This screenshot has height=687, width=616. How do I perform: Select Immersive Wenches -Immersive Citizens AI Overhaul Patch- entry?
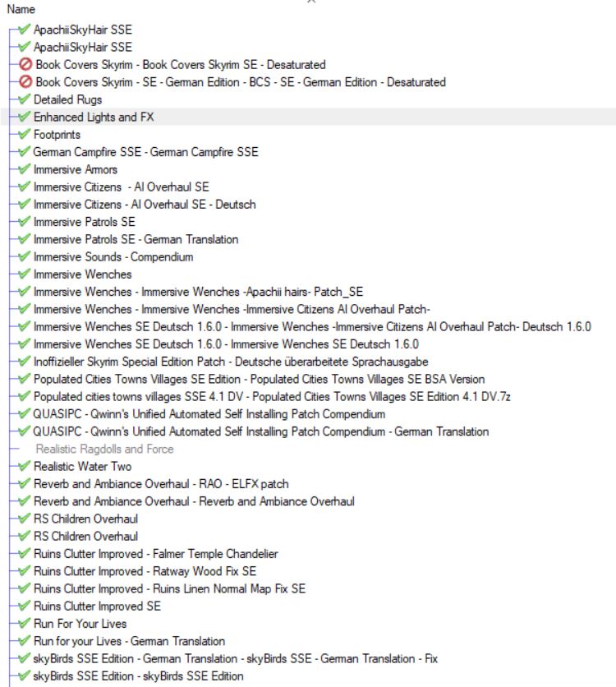(x=232, y=309)
